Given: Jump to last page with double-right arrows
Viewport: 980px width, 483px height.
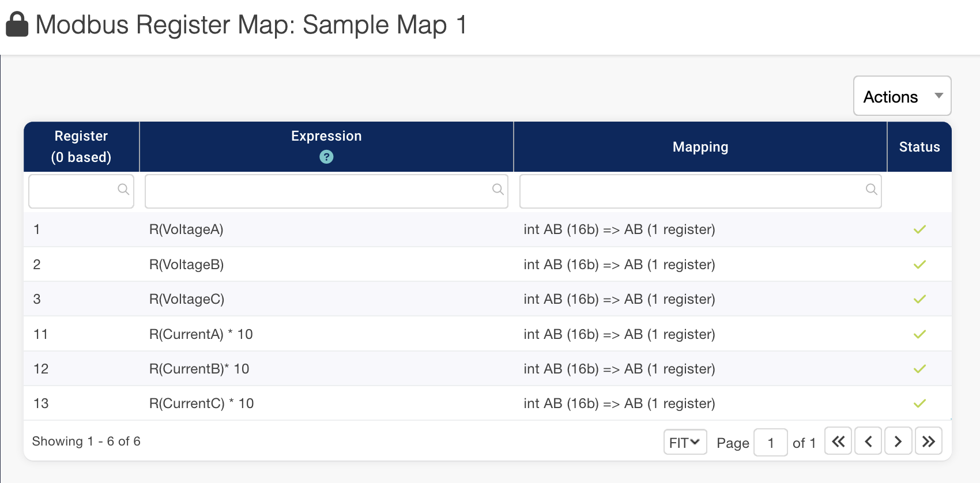Looking at the screenshot, I should click(x=928, y=442).
